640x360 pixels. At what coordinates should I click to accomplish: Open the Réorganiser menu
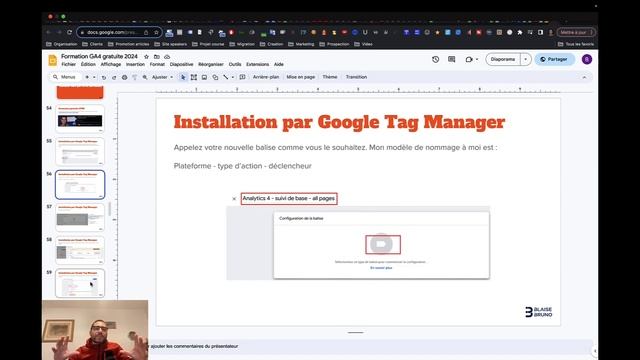coord(211,64)
